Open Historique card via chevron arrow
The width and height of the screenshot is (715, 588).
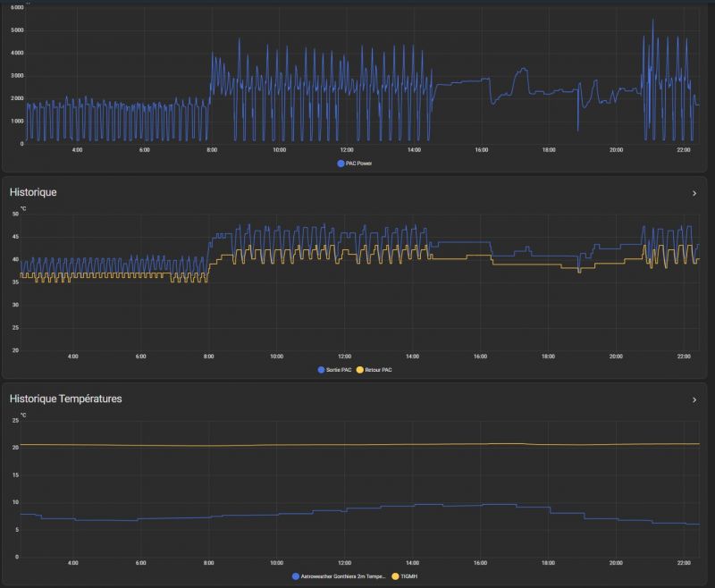click(x=694, y=193)
